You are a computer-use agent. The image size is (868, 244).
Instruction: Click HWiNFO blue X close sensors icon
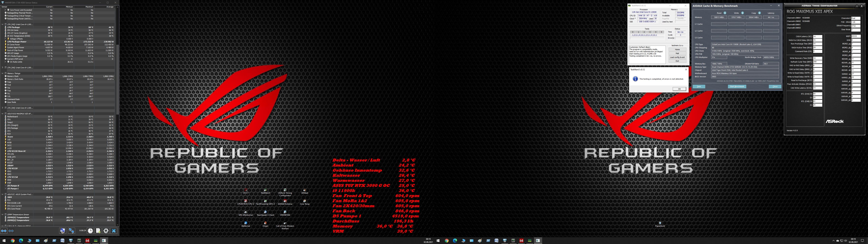pos(114,231)
